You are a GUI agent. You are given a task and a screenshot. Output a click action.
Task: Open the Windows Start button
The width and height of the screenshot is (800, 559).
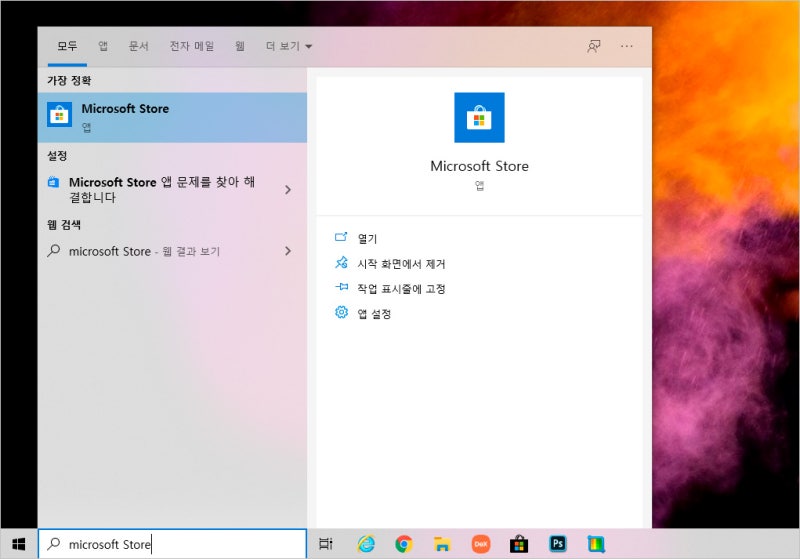click(19, 544)
